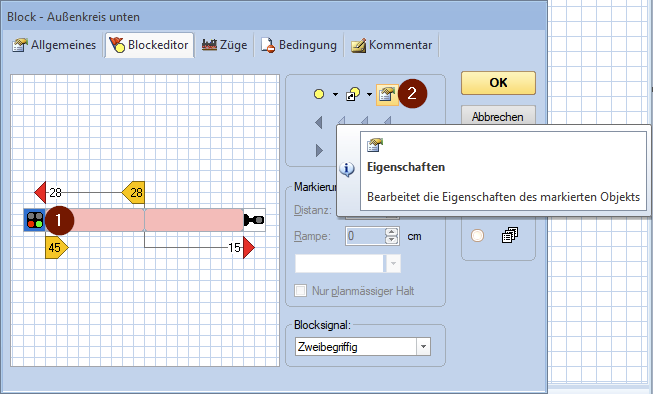The width and height of the screenshot is (653, 394).
Task: Decrease the Rampe value with down arrow
Action: (391, 240)
